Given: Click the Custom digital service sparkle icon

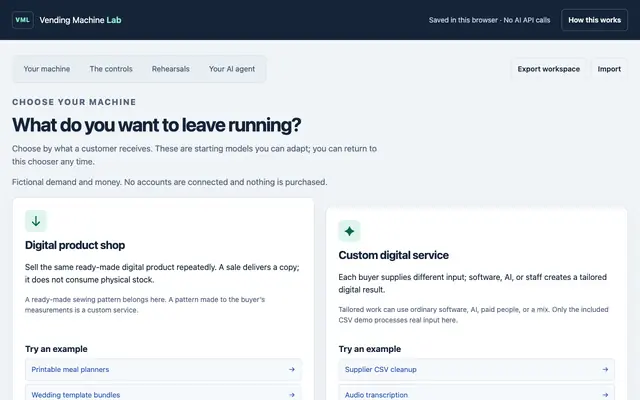Looking at the screenshot, I should 349,231.
